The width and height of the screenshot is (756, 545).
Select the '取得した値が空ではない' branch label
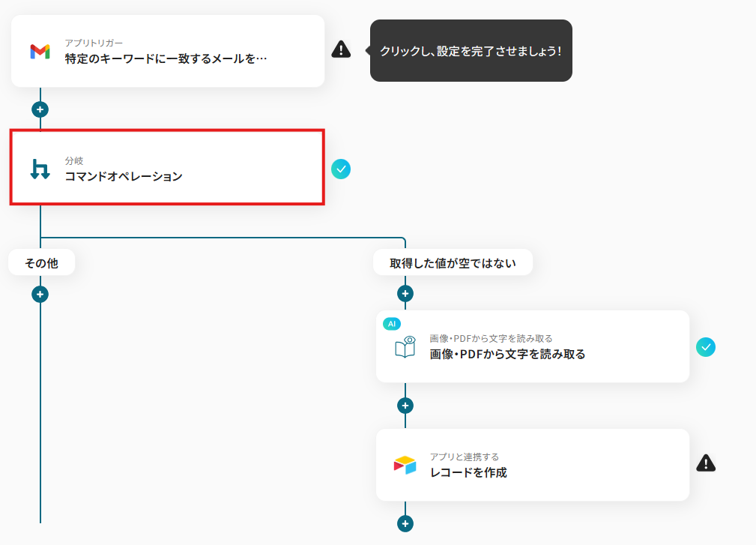pyautogui.click(x=453, y=263)
